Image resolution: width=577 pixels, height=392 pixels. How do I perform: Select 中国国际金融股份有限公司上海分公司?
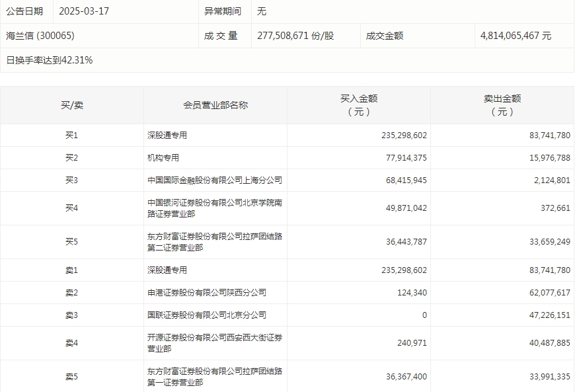tap(215, 180)
